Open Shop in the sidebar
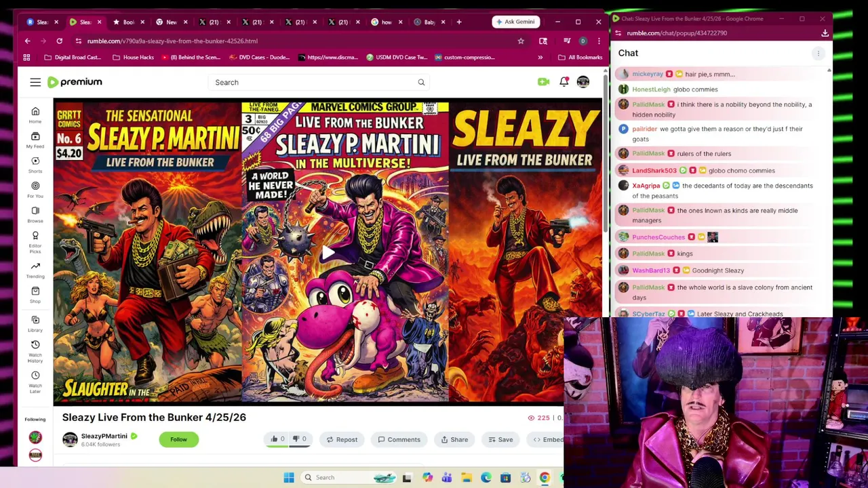This screenshot has width=868, height=488. [35, 295]
